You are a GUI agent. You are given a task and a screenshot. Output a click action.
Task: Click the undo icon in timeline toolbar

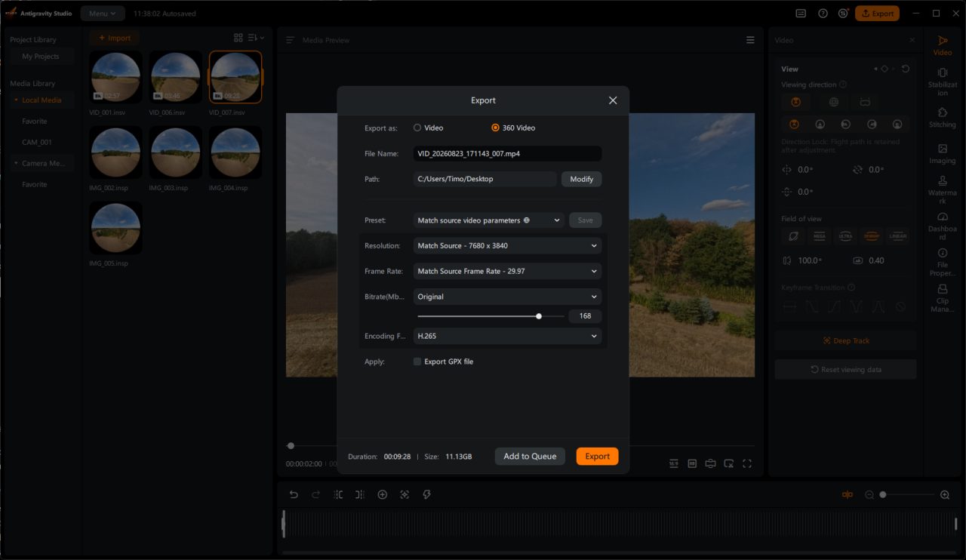(x=294, y=494)
